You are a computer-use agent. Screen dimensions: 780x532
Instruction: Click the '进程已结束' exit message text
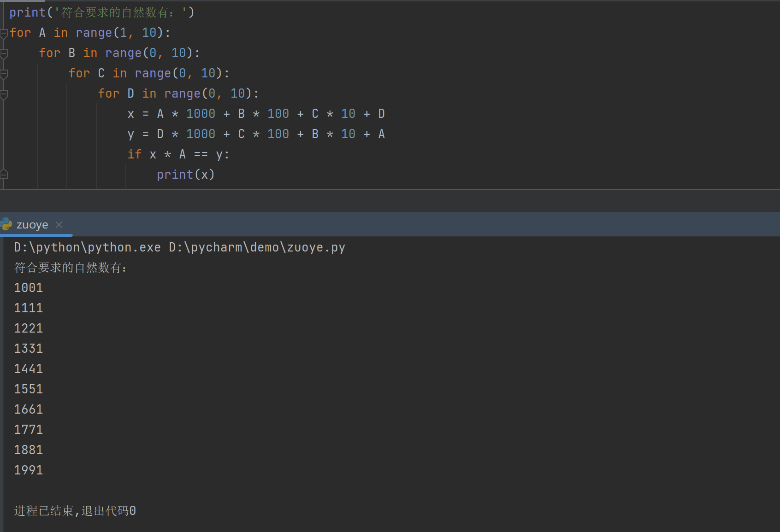75,510
